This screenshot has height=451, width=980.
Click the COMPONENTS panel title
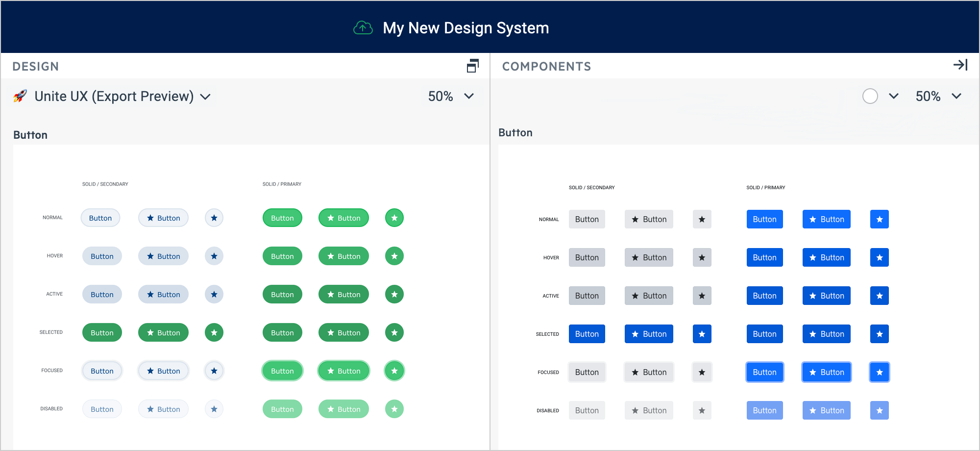pos(546,67)
